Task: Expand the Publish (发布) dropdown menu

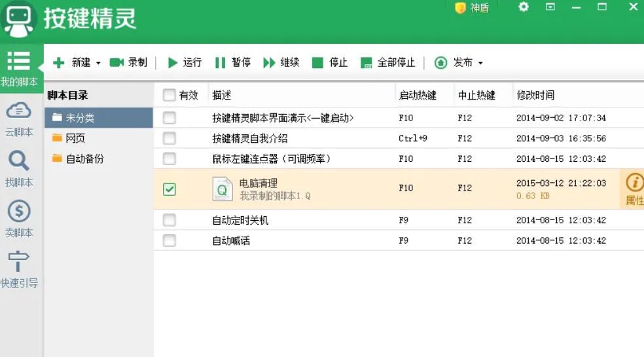Action: click(480, 63)
